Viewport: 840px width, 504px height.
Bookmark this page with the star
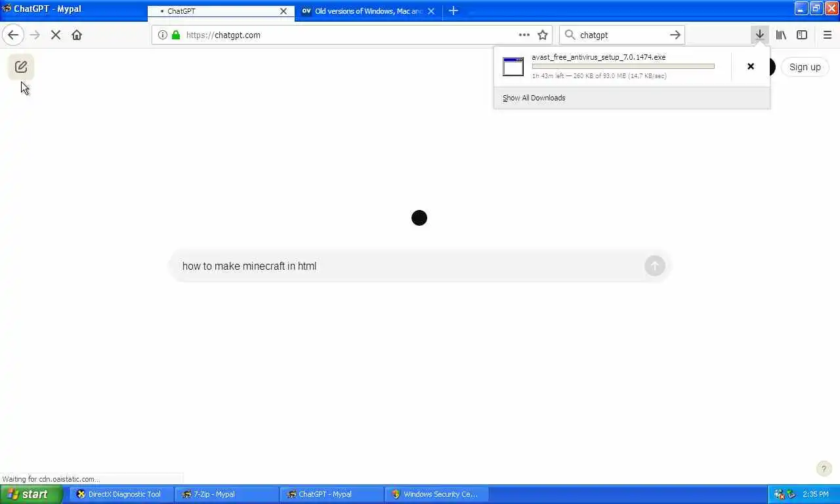click(x=543, y=35)
